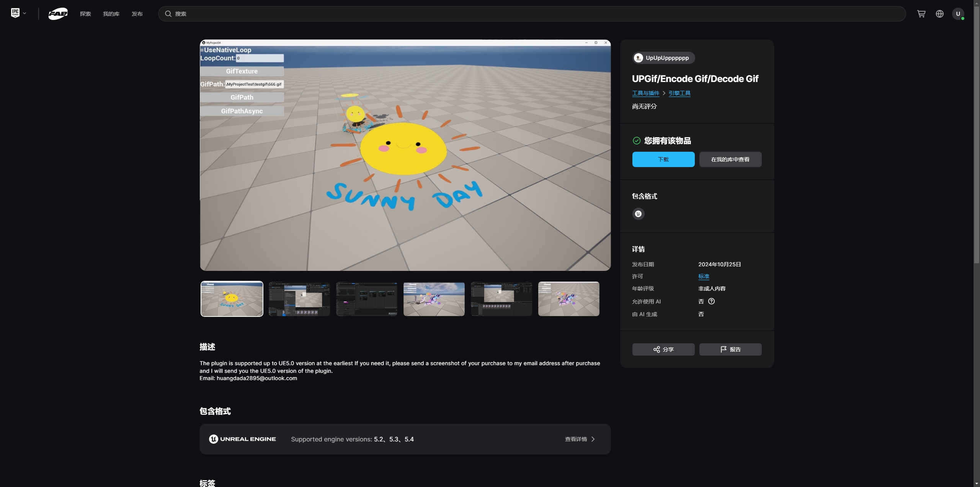This screenshot has width=980, height=487.
Task: Open the 发布 nav item
Action: point(137,14)
